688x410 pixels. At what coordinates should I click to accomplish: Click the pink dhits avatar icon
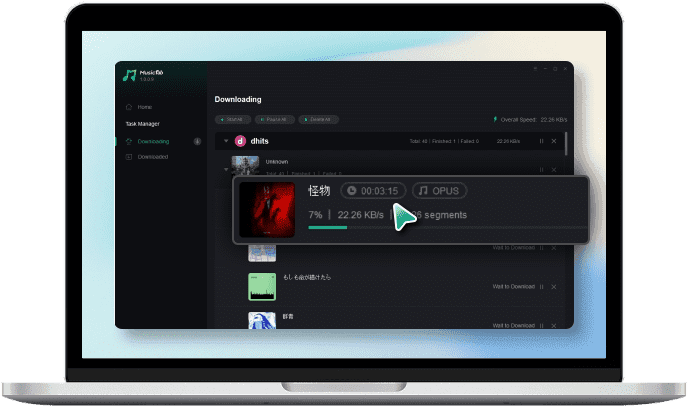240,141
